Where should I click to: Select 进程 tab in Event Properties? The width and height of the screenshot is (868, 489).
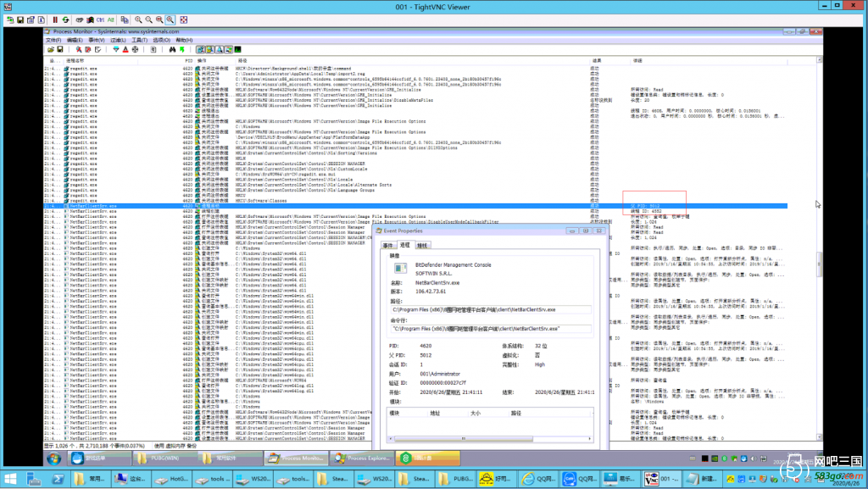(404, 244)
